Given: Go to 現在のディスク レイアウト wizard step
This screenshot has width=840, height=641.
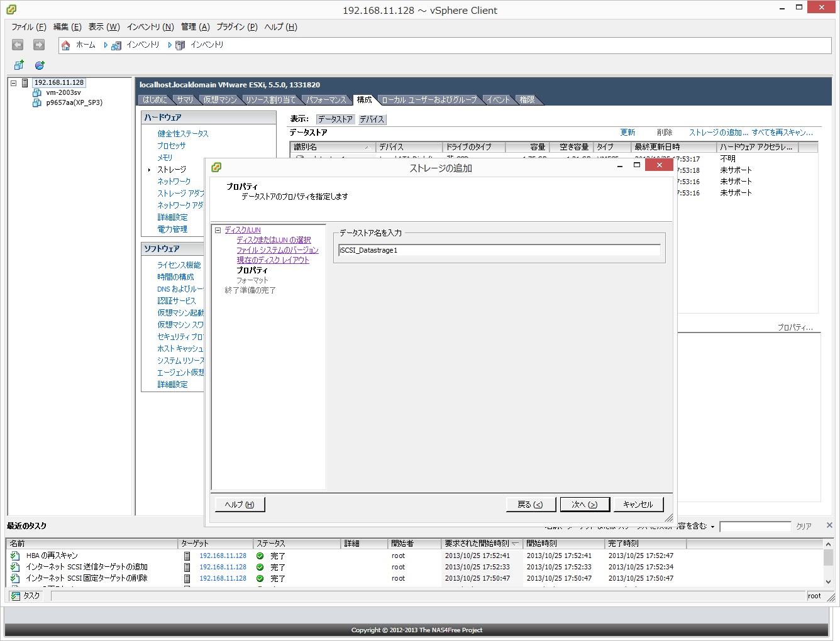Looking at the screenshot, I should pyautogui.click(x=273, y=260).
